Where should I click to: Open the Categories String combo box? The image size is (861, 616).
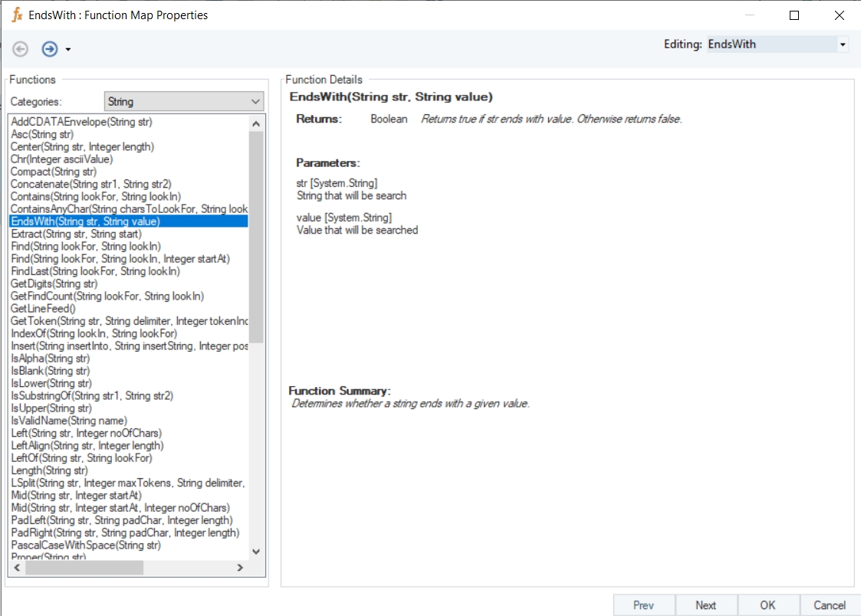(183, 101)
